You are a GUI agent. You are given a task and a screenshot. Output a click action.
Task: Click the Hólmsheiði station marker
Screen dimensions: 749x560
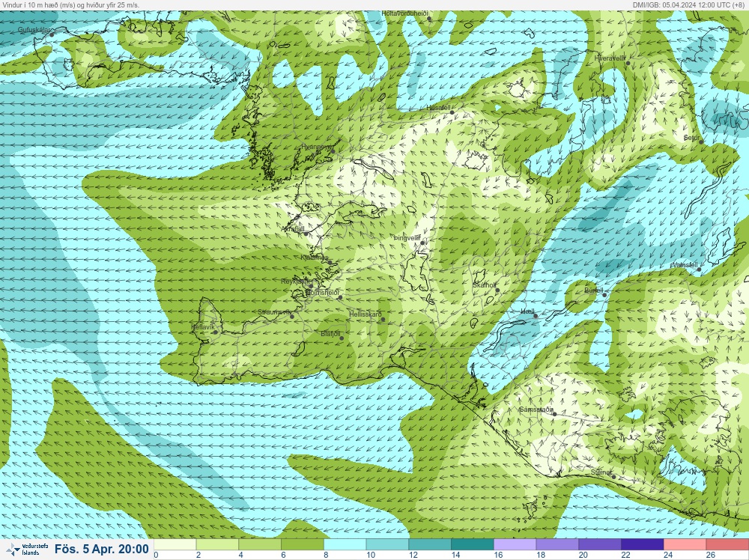tap(340, 297)
